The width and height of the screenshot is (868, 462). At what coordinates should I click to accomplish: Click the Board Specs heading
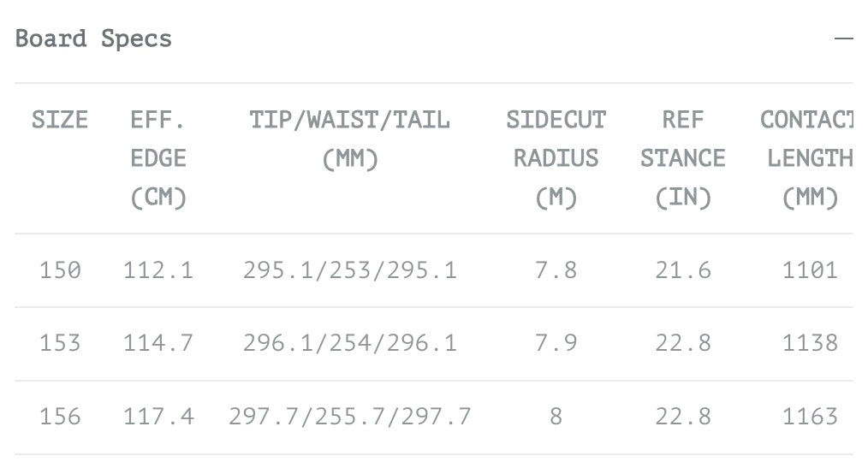pos(94,39)
